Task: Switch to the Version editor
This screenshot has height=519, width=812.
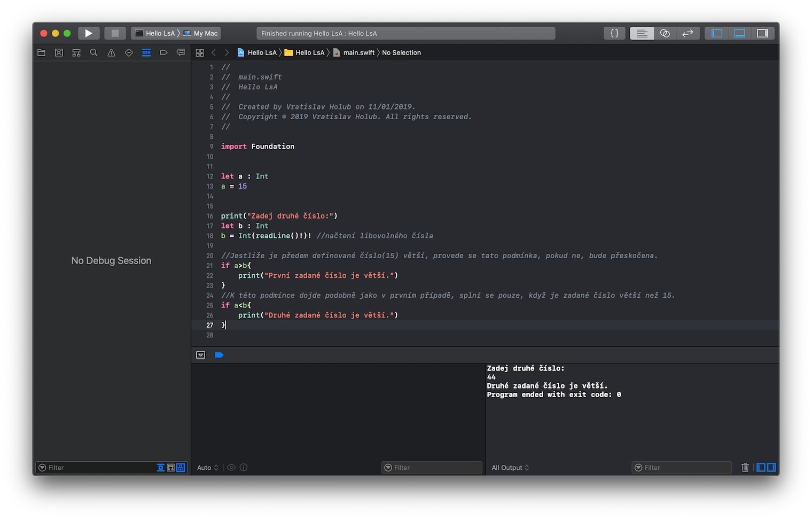Action: click(x=688, y=33)
